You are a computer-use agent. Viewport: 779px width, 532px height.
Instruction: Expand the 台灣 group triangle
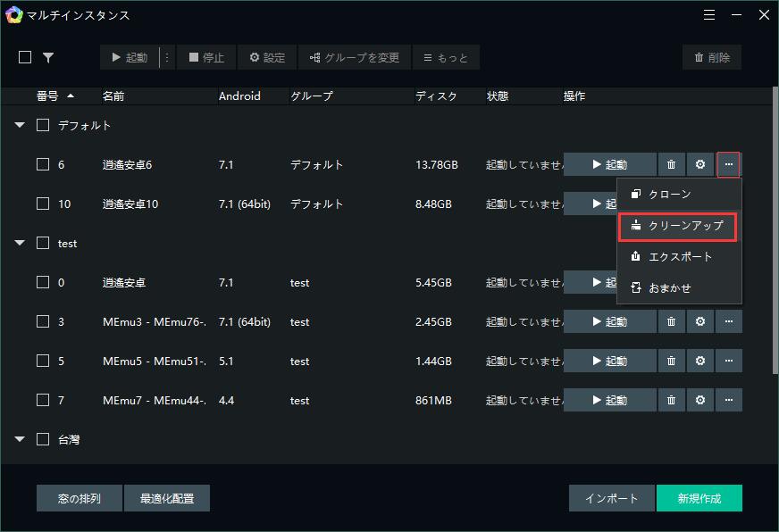pyautogui.click(x=20, y=439)
